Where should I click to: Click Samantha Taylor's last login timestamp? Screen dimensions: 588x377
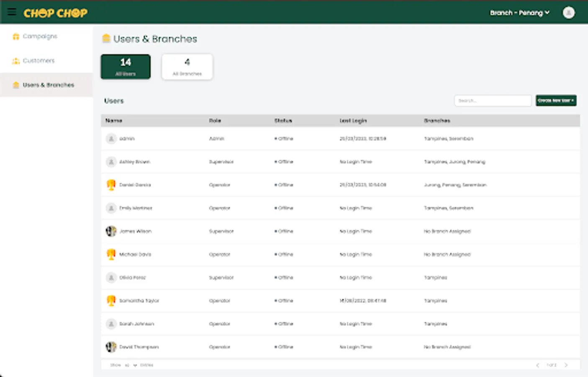click(x=363, y=301)
